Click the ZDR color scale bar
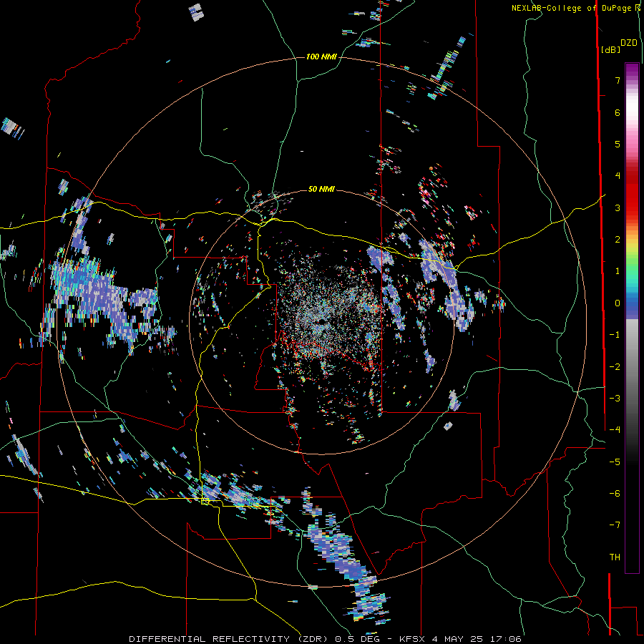Screen dimensions: 644x644 [x=632, y=318]
